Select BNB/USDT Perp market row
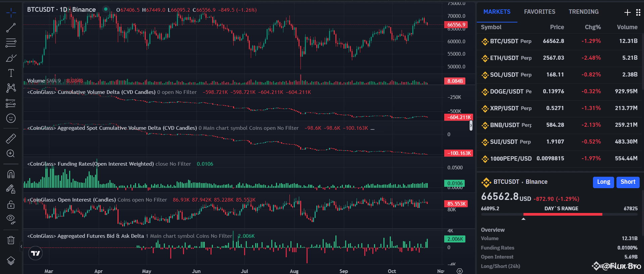644x274 pixels. coord(559,125)
